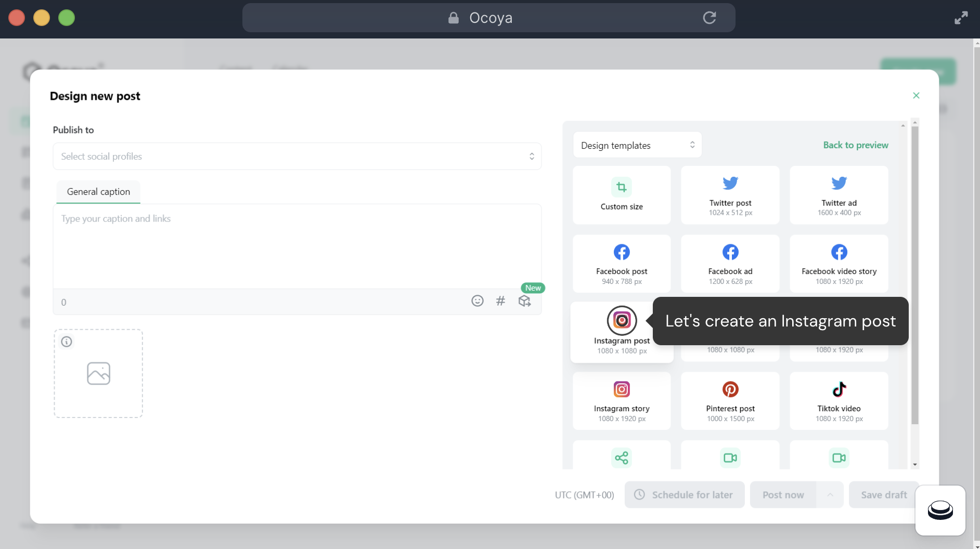
Task: Select the Instagram post template
Action: 622,332
